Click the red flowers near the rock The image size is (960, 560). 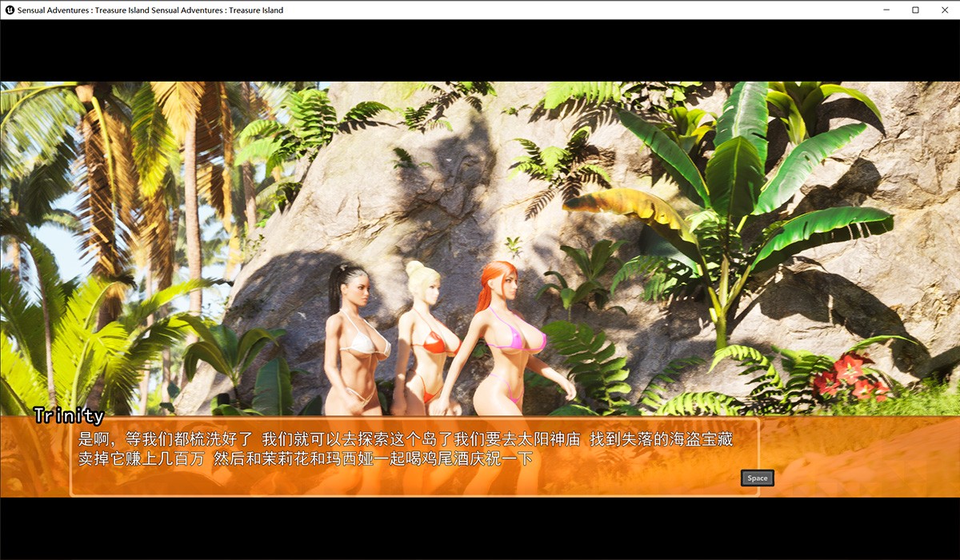click(850, 378)
